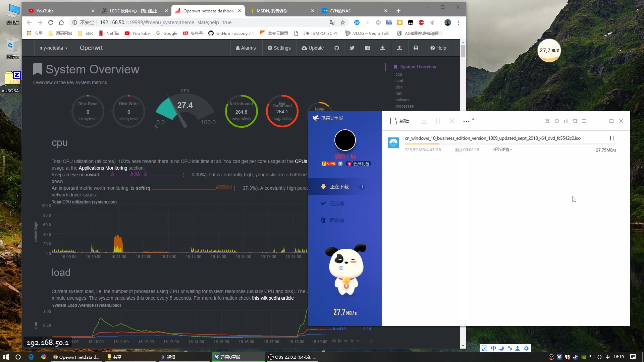The height and width of the screenshot is (362, 644).
Task: Click the download/export icon in Netdata navbar
Action: coord(383,48)
